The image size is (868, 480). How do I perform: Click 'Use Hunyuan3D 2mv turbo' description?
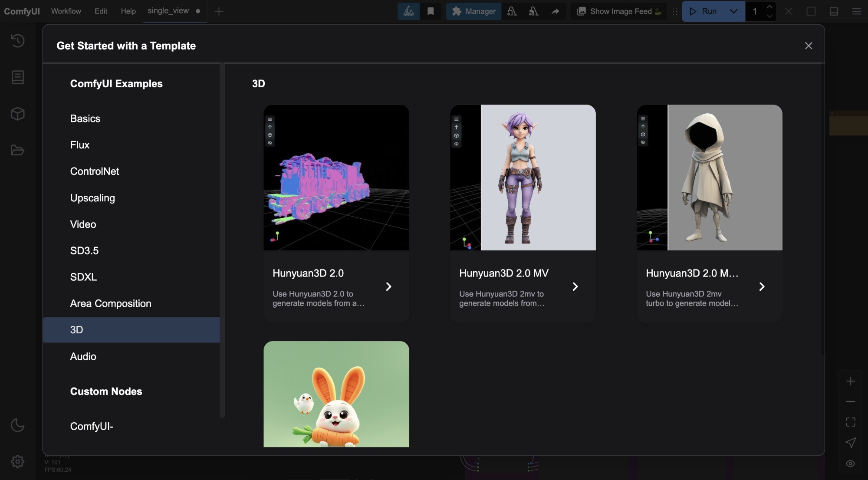[692, 299]
